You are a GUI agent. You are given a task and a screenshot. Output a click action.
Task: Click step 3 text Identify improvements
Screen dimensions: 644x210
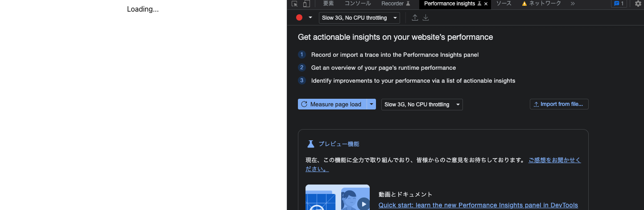point(413,80)
